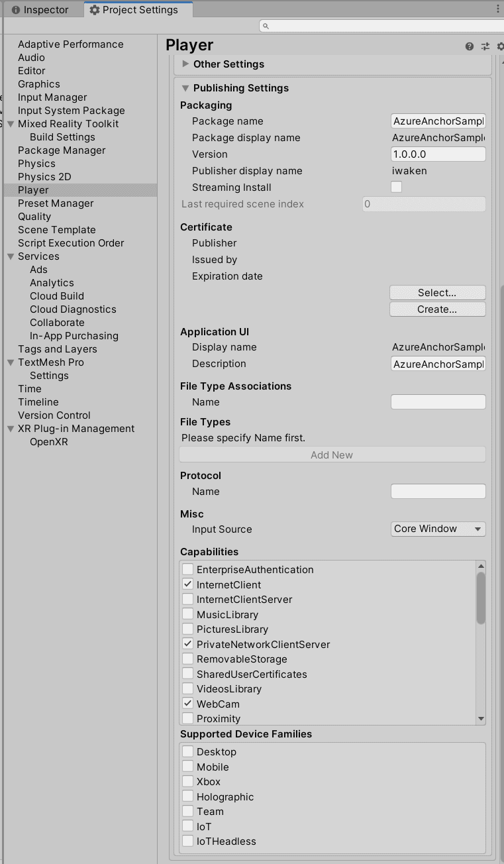This screenshot has height=864, width=504.
Task: Toggle the Streaming Install checkbox
Action: (396, 187)
